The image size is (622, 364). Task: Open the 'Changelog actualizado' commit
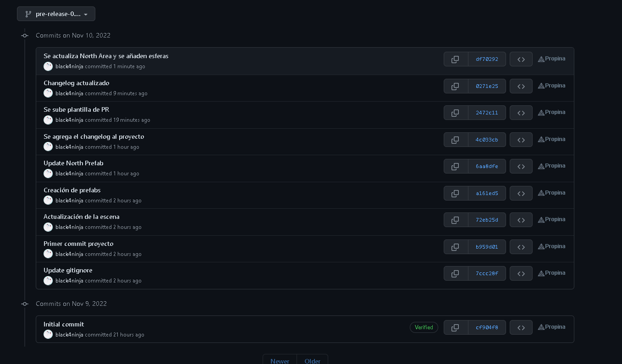coord(76,83)
